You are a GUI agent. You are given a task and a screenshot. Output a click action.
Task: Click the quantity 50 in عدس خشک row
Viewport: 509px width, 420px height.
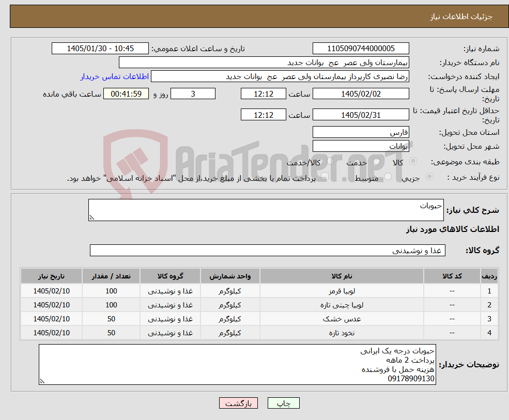pyautogui.click(x=111, y=319)
